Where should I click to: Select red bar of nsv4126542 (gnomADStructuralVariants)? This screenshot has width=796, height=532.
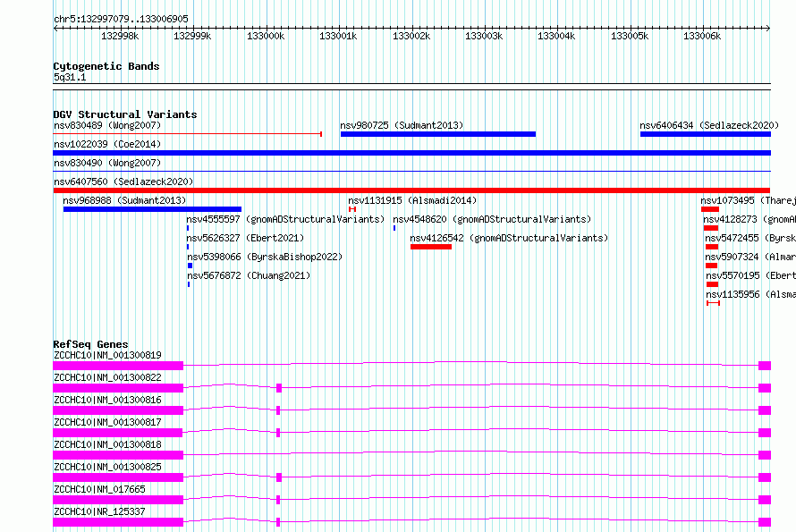point(431,247)
